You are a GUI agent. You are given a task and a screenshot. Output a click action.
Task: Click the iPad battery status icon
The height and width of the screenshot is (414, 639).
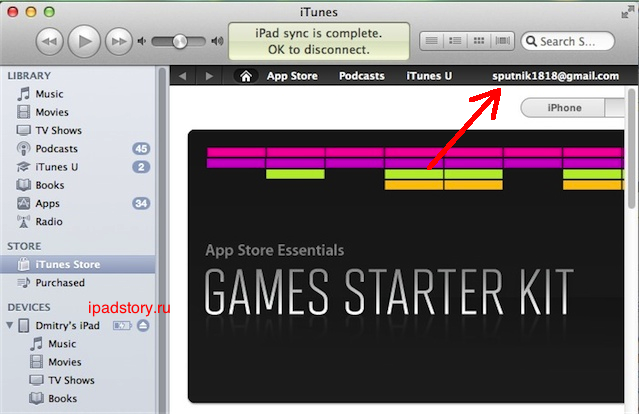coord(122,326)
